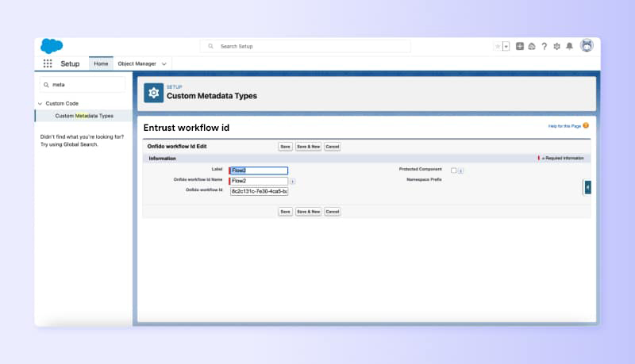Click the bottom Save & New button
The image size is (635, 364).
point(308,212)
